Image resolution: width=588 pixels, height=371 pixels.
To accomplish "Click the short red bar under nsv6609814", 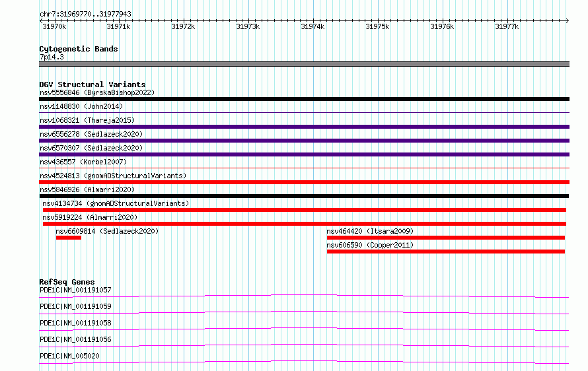I will (x=69, y=238).
